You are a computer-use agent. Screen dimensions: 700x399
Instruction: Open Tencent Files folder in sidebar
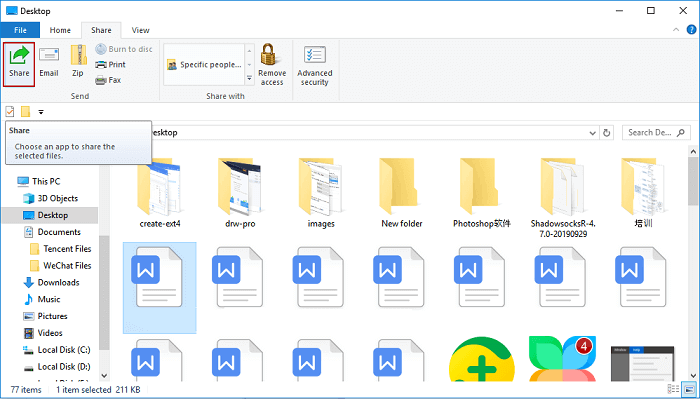tap(60, 249)
